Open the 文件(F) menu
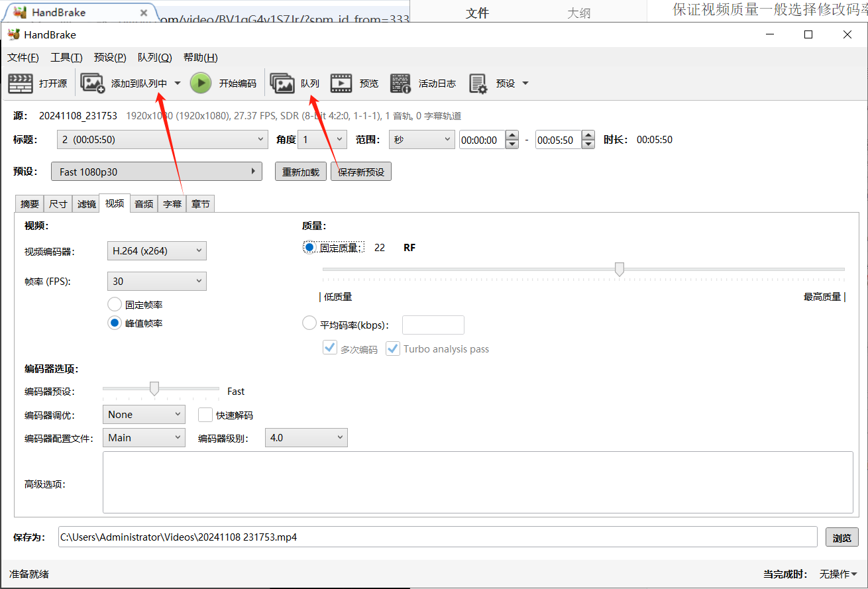 [x=23, y=58]
